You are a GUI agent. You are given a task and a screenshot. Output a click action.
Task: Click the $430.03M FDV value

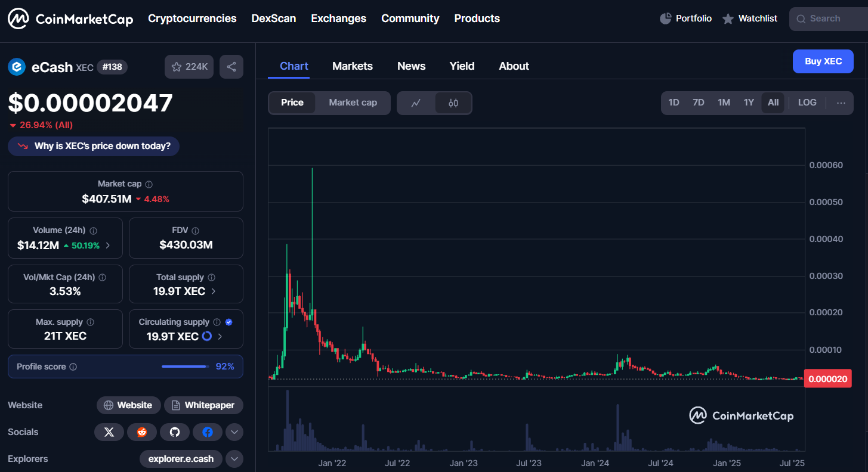point(186,245)
